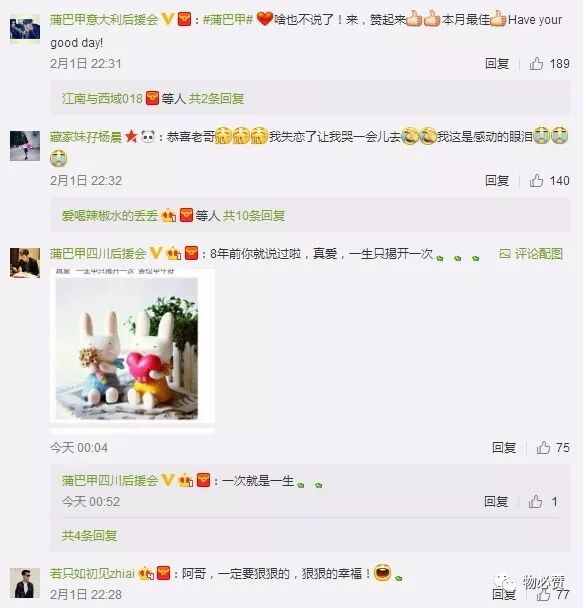The width and height of the screenshot is (583, 608).
Task: Like the nested reply 一次就是一生
Action: click(x=535, y=501)
